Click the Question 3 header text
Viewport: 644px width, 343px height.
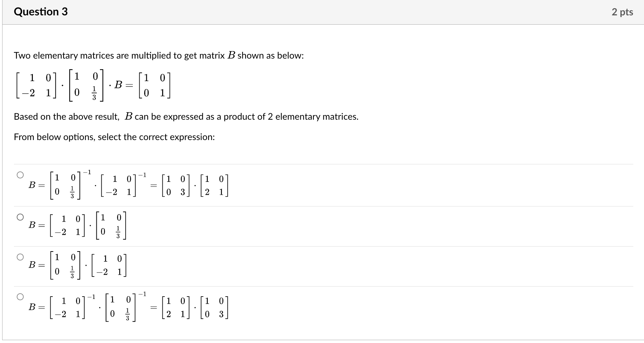point(40,11)
